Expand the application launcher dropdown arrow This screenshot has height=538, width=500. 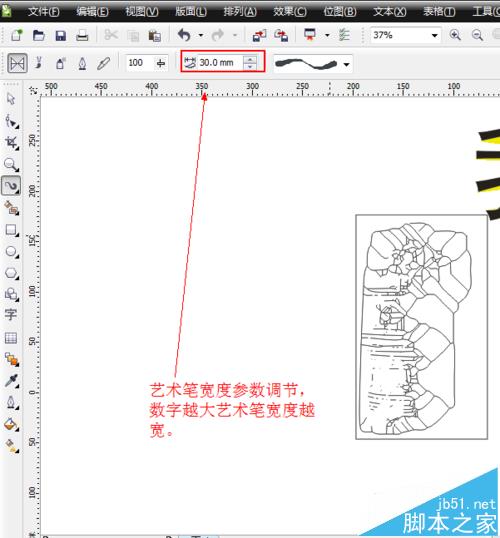point(327,35)
